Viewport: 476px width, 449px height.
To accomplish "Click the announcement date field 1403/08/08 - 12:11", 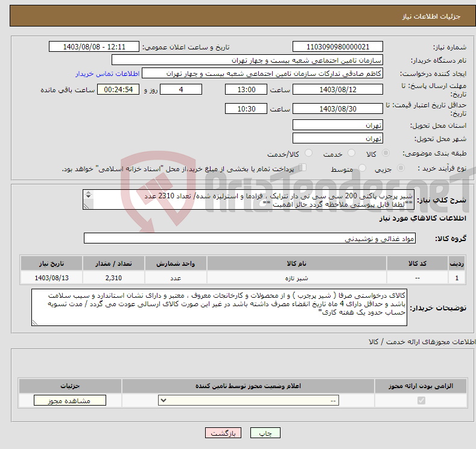I will click(x=94, y=46).
